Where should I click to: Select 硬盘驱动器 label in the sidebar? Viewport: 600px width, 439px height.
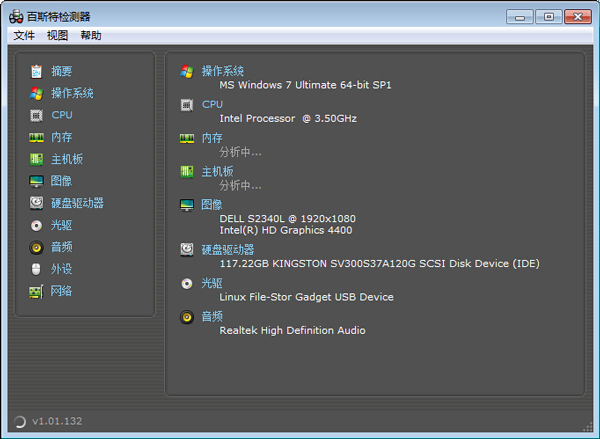coord(77,203)
